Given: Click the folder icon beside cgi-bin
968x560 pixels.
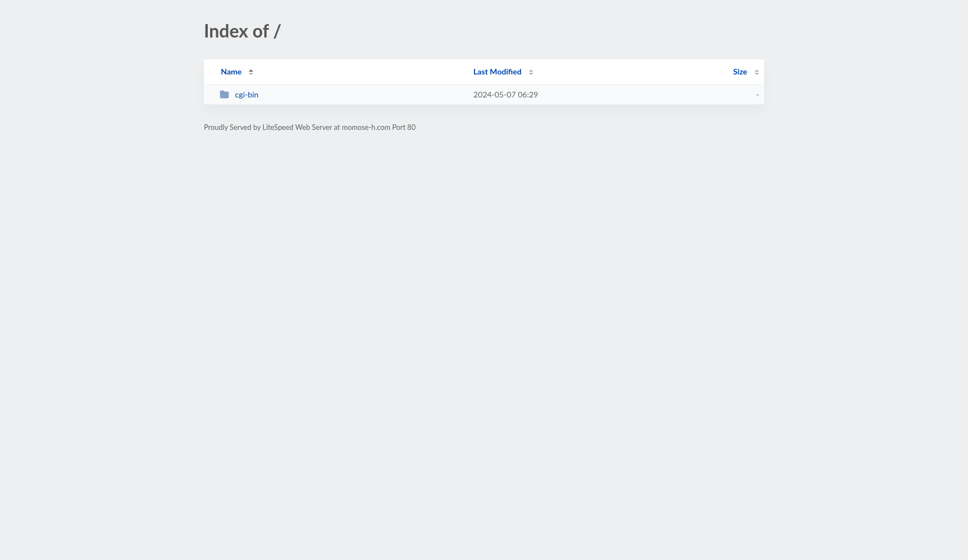Looking at the screenshot, I should 224,95.
